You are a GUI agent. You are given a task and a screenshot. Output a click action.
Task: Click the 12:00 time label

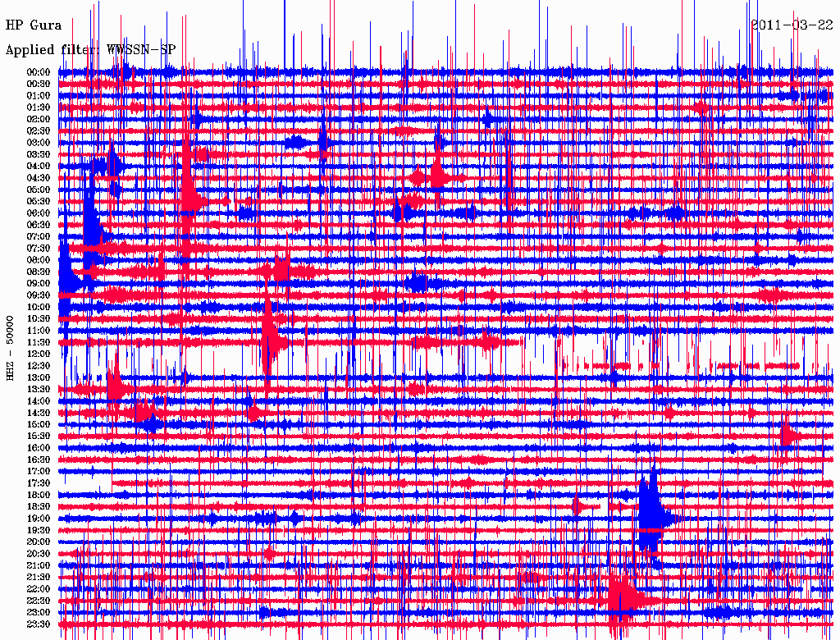[39, 354]
